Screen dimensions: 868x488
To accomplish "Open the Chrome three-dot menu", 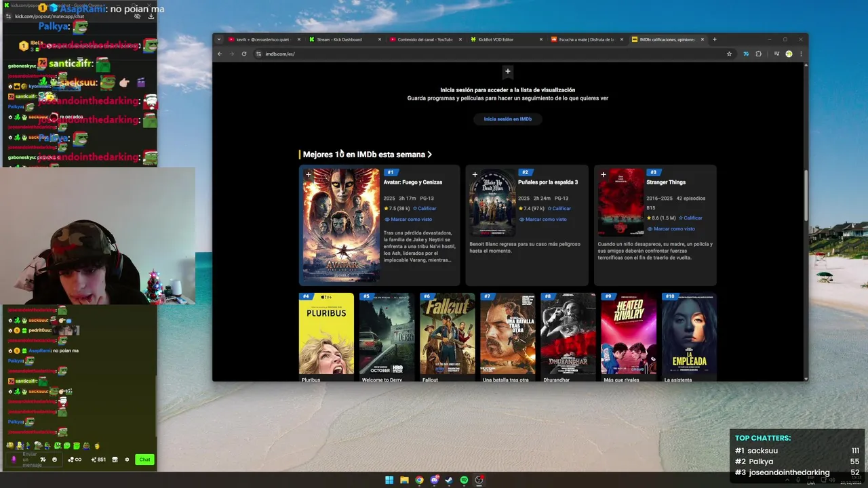I will (x=801, y=54).
